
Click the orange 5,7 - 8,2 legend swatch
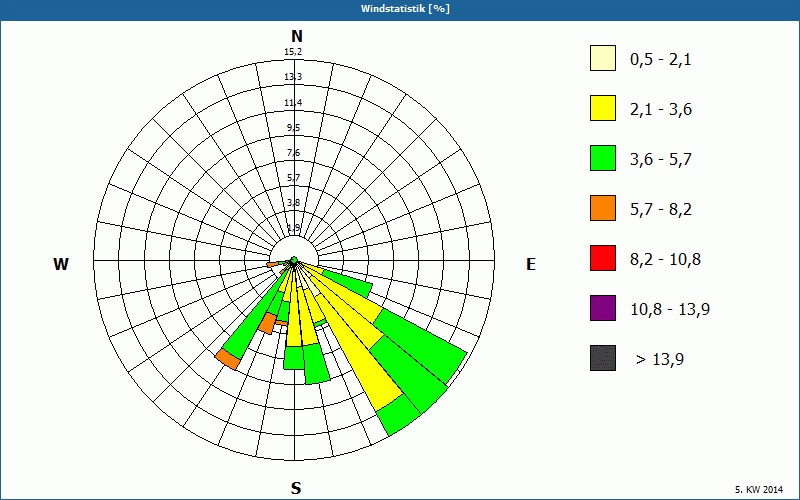pos(603,208)
